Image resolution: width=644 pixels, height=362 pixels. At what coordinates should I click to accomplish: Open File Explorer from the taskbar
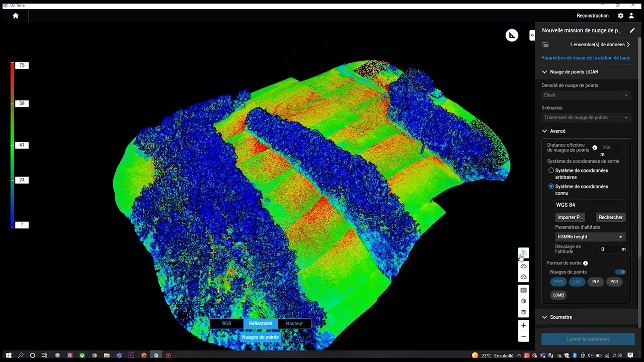[x=107, y=355]
